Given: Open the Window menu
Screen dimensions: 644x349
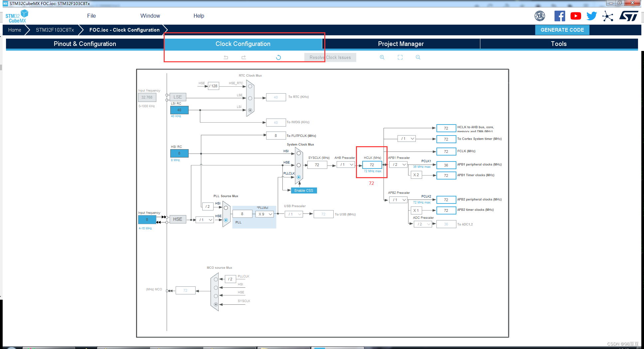Looking at the screenshot, I should [x=150, y=16].
